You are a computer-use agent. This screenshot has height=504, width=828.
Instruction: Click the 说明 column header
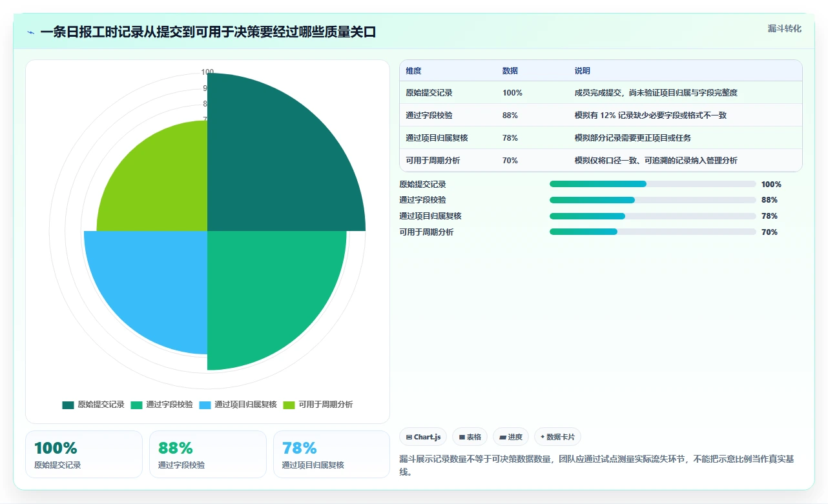(583, 71)
